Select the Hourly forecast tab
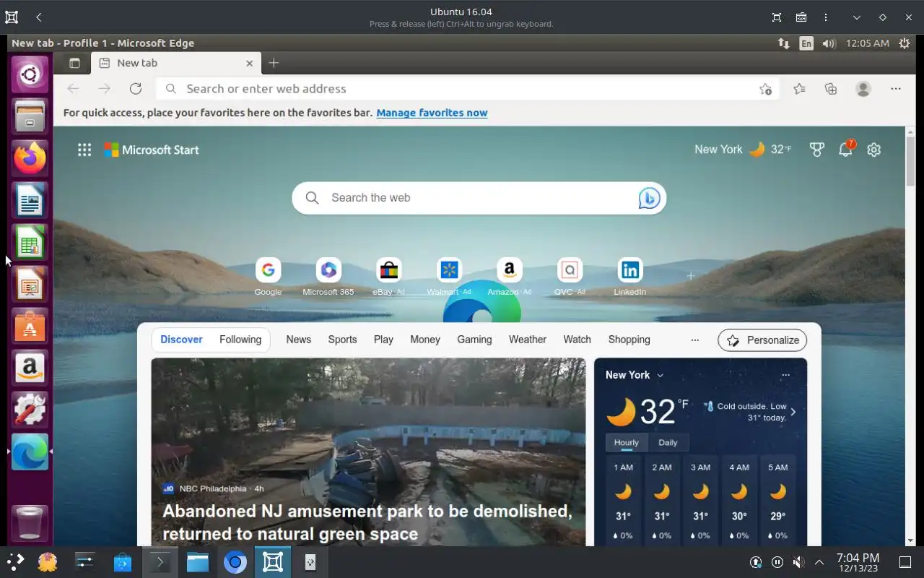The image size is (924, 578). pyautogui.click(x=627, y=442)
